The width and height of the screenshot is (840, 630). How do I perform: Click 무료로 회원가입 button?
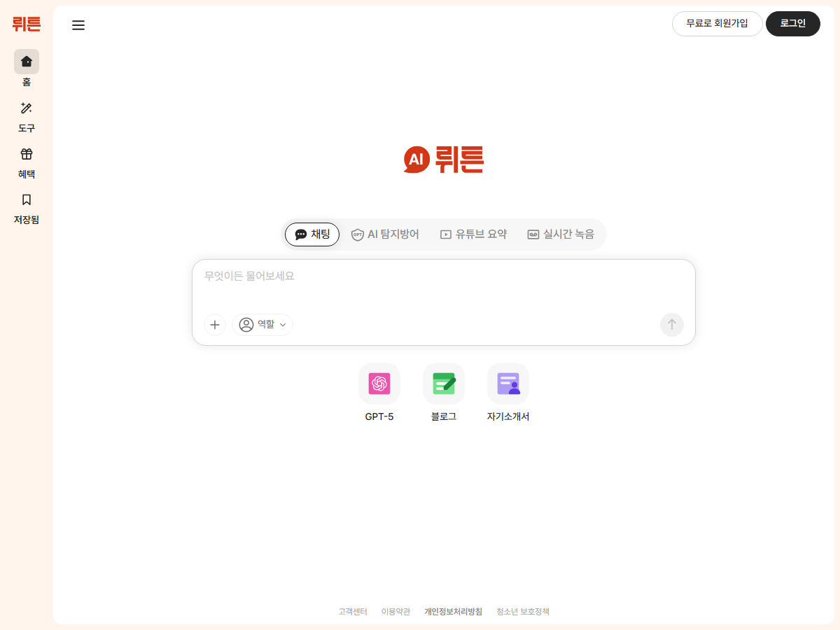point(717,24)
